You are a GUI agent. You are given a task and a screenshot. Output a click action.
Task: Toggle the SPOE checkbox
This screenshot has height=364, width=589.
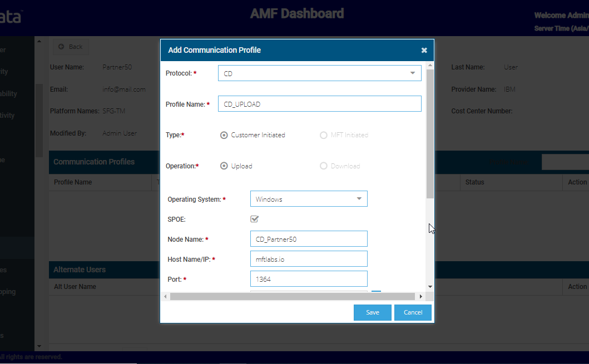255,219
